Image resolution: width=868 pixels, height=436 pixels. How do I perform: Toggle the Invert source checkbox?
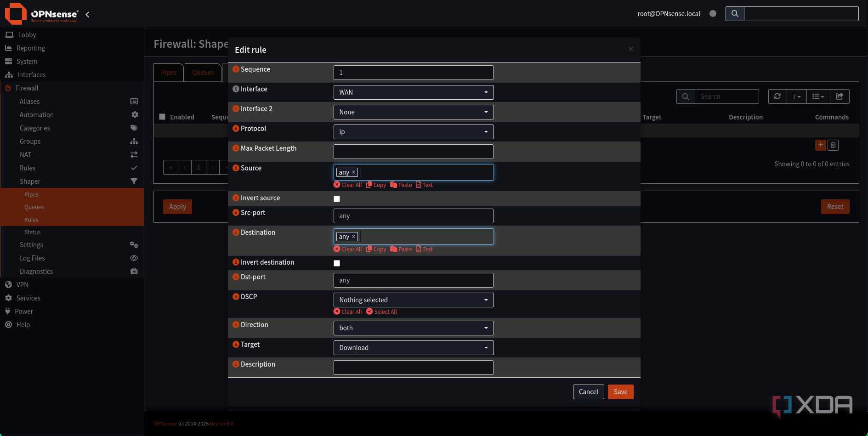tap(337, 199)
